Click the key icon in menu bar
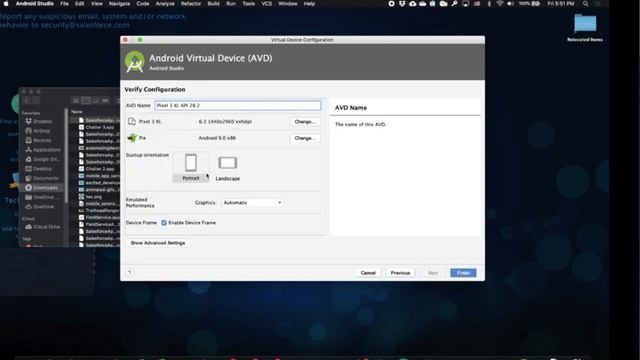The width and height of the screenshot is (640, 360). pos(454,4)
